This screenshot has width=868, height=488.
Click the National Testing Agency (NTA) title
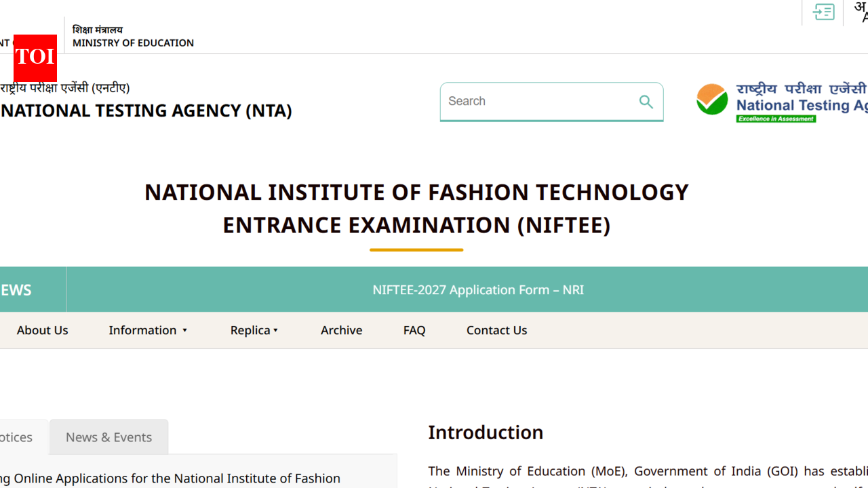[146, 110]
